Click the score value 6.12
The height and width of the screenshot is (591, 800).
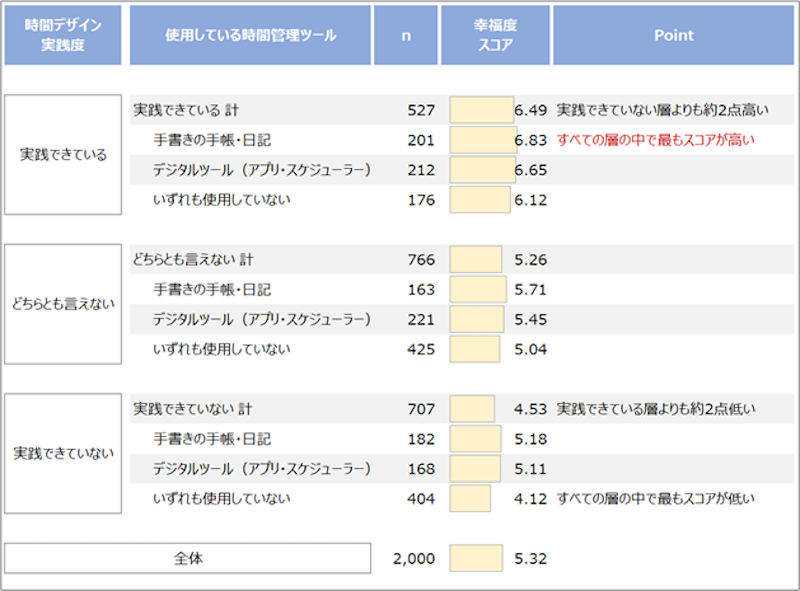pyautogui.click(x=531, y=200)
